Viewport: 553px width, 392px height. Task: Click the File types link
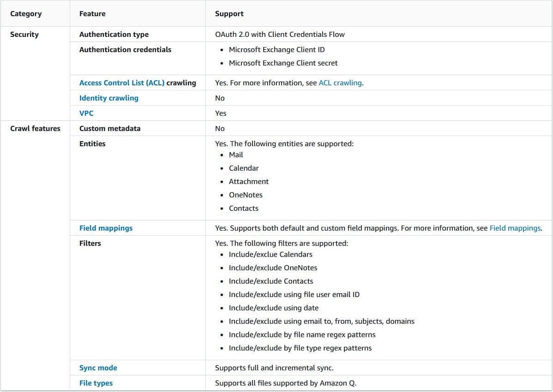[x=96, y=383]
